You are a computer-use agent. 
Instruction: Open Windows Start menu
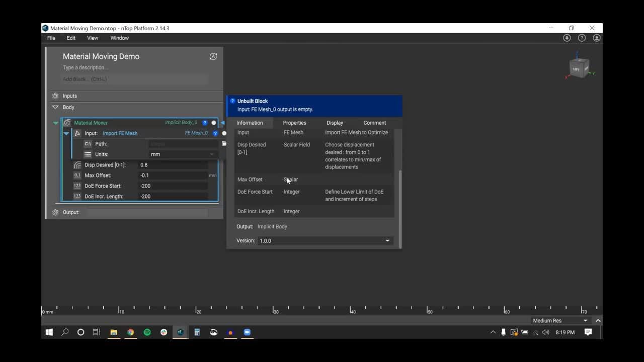click(49, 332)
